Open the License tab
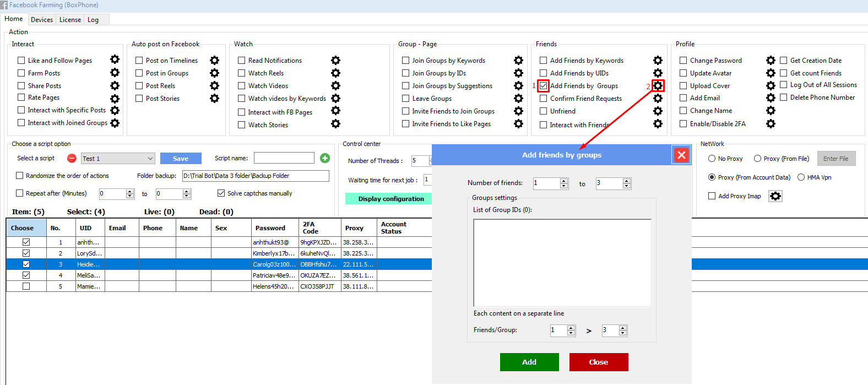868x385 pixels. (70, 20)
